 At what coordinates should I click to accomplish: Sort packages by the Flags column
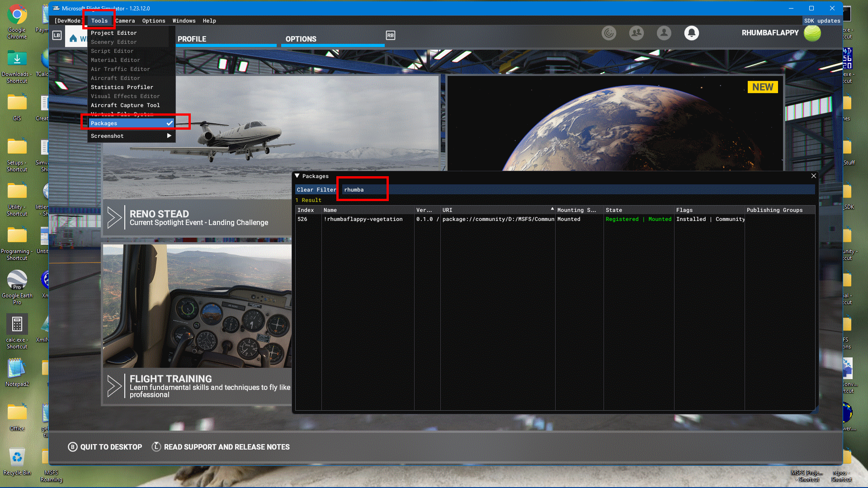(709, 210)
